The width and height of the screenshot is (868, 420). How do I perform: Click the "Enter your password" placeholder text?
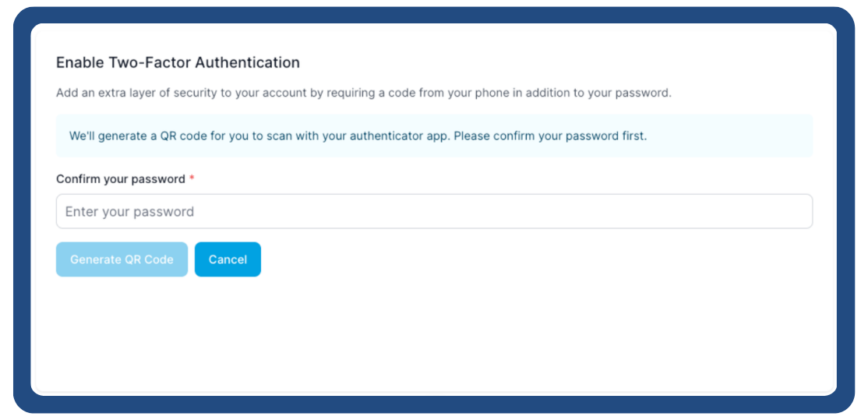coord(129,212)
